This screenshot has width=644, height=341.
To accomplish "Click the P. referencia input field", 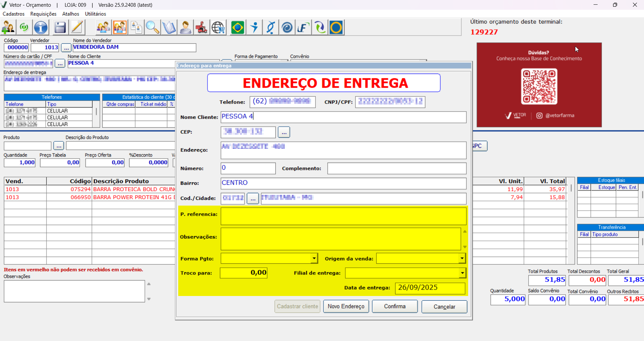I will click(x=343, y=216).
